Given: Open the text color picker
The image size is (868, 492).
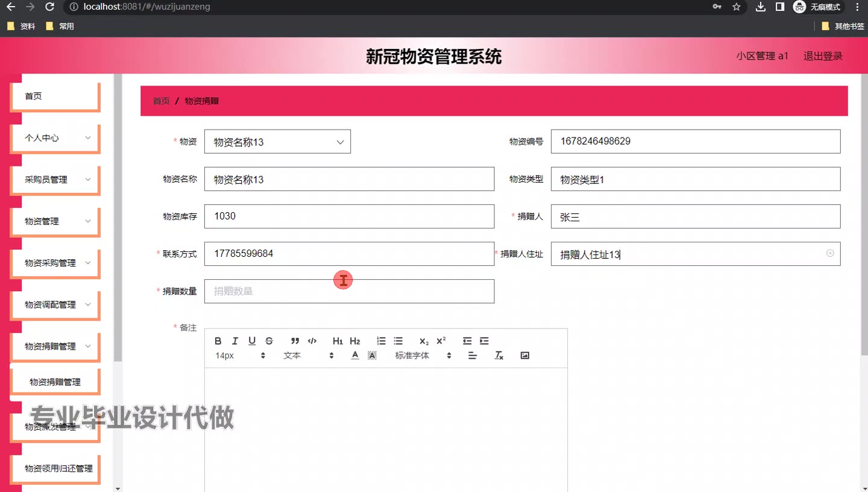Looking at the screenshot, I should click(355, 356).
